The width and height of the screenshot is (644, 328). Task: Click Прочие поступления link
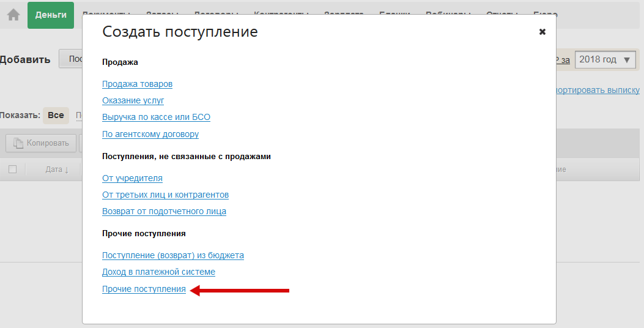tap(144, 289)
